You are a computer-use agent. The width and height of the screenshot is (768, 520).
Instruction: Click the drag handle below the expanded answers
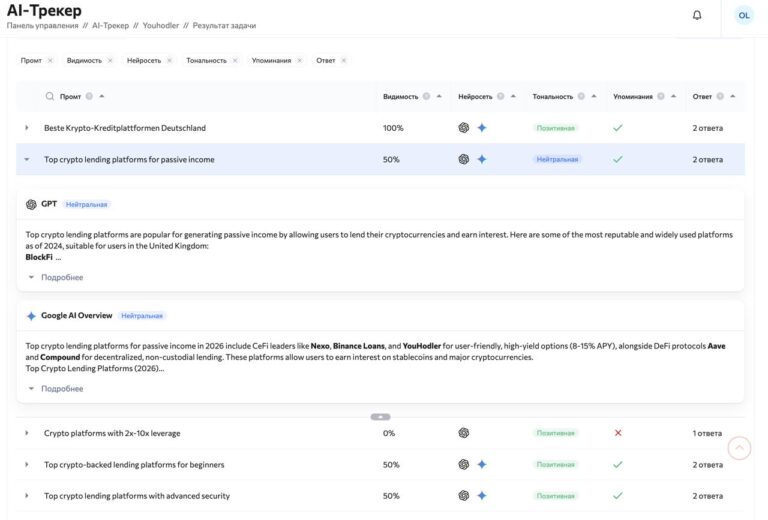click(x=380, y=416)
